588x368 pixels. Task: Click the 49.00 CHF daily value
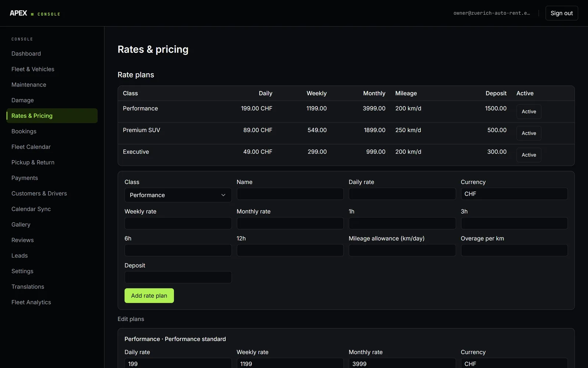tap(258, 152)
